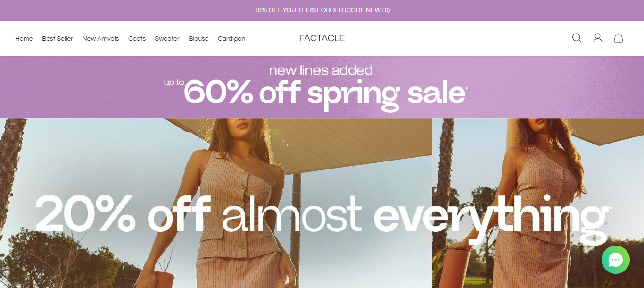
Task: Open the green chat bubble widget
Action: tap(616, 260)
